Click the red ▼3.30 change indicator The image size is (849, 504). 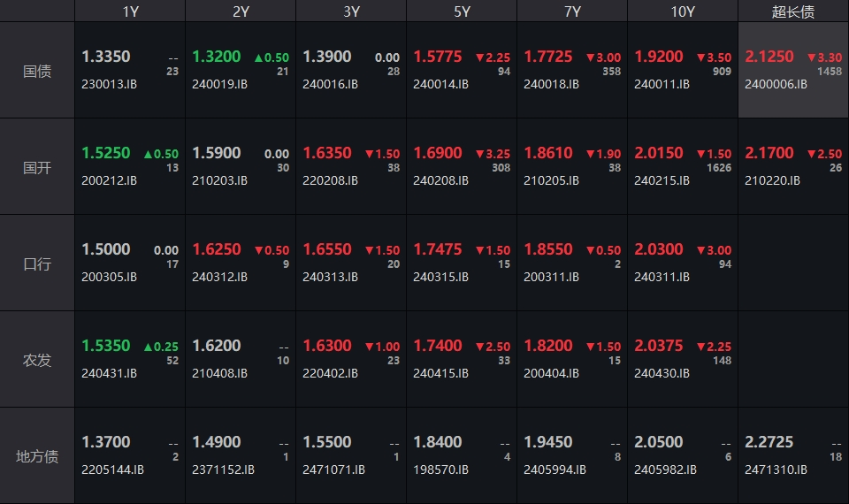[x=824, y=57]
